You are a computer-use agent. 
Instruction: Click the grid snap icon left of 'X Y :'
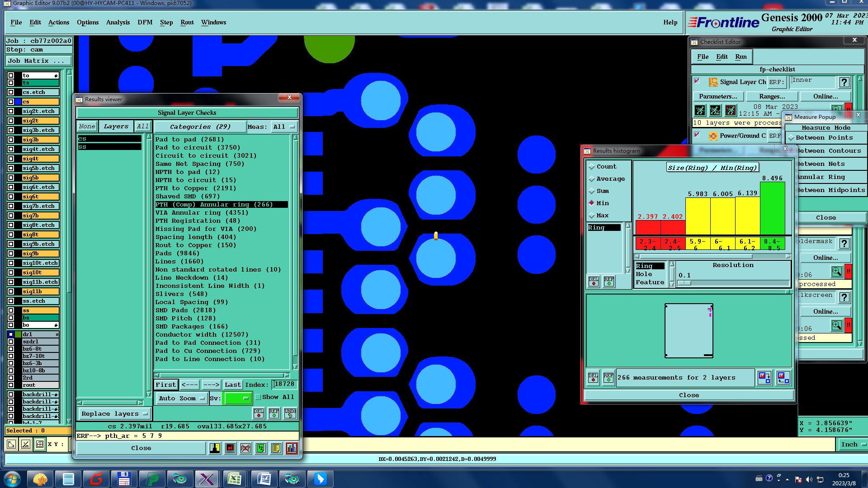[40, 444]
